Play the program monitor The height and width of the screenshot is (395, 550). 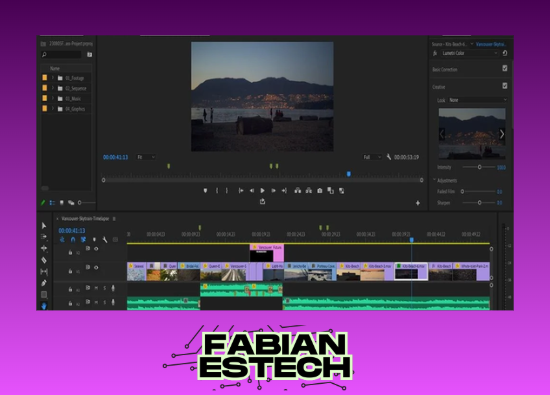pyautogui.click(x=262, y=190)
